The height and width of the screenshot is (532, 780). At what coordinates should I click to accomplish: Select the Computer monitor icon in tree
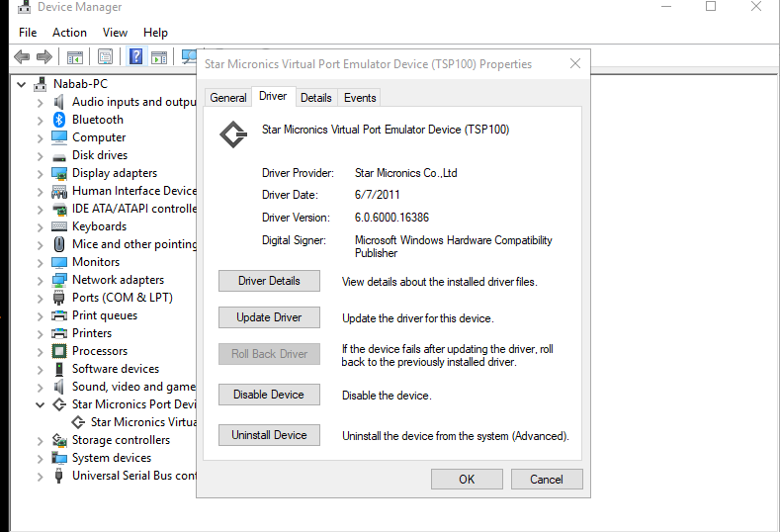59,136
